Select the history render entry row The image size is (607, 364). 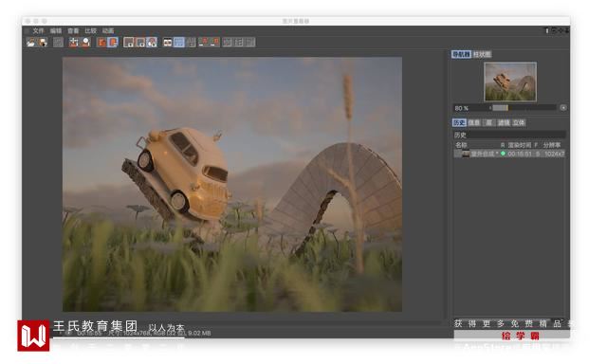pyautogui.click(x=509, y=154)
